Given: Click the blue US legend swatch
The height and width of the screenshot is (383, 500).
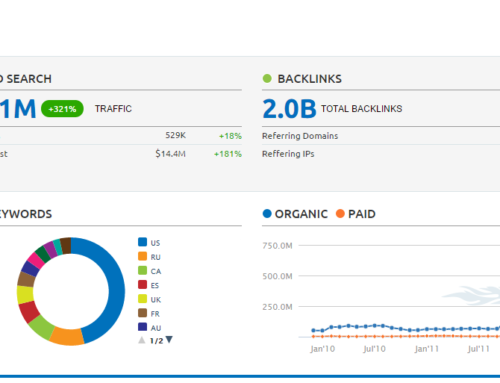Looking at the screenshot, I should pos(142,242).
